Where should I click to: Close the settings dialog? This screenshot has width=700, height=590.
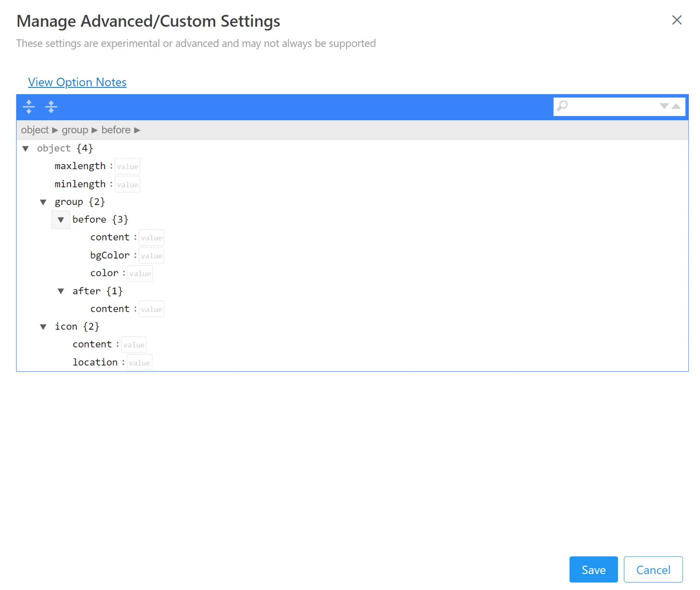[x=677, y=20]
